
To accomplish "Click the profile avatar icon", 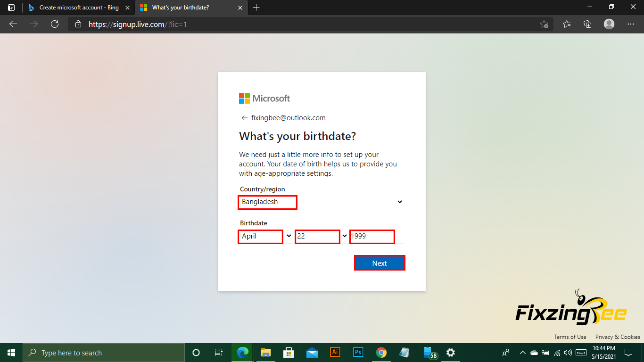I will pyautogui.click(x=609, y=24).
